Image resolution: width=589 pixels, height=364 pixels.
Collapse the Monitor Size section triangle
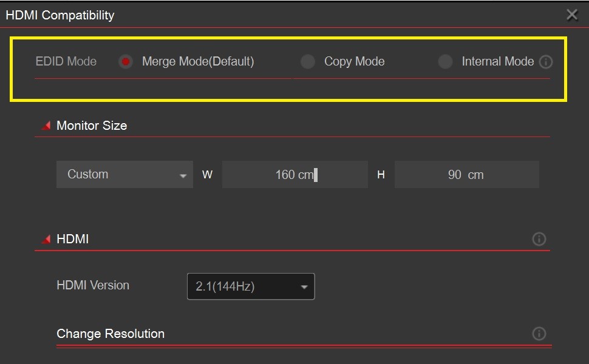click(46, 126)
